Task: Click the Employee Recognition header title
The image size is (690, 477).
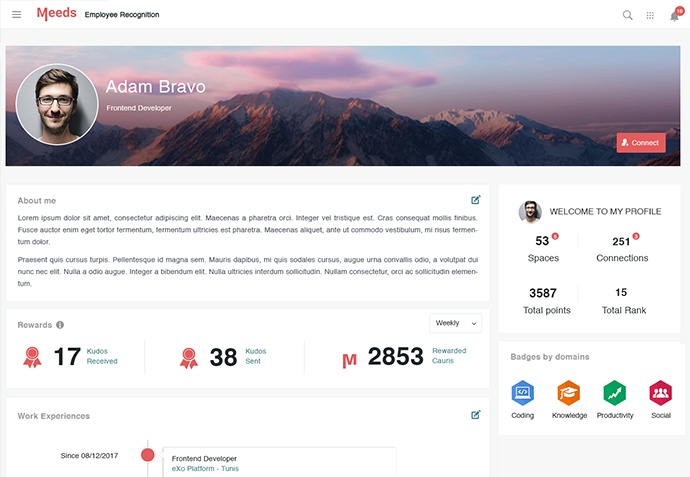Action: [x=122, y=15]
